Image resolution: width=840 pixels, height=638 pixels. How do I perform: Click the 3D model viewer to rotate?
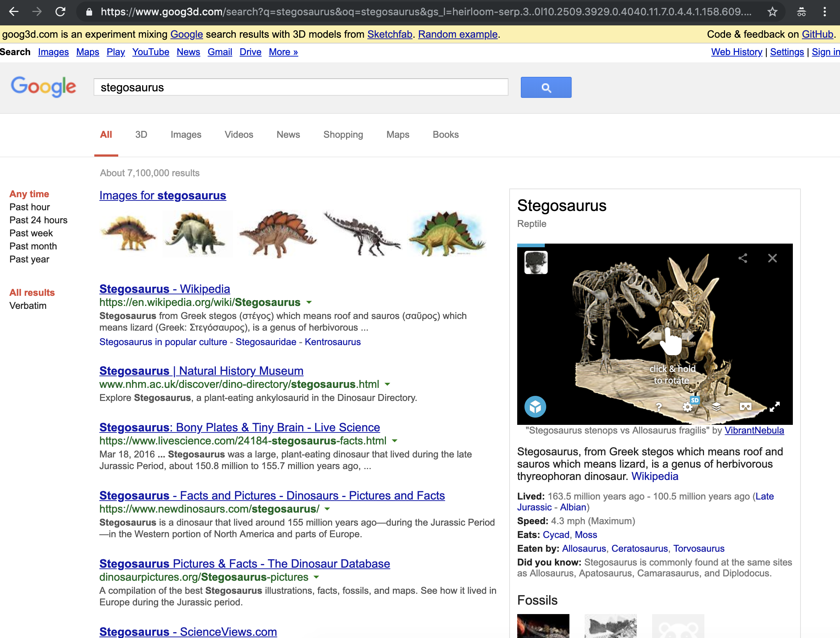655,334
